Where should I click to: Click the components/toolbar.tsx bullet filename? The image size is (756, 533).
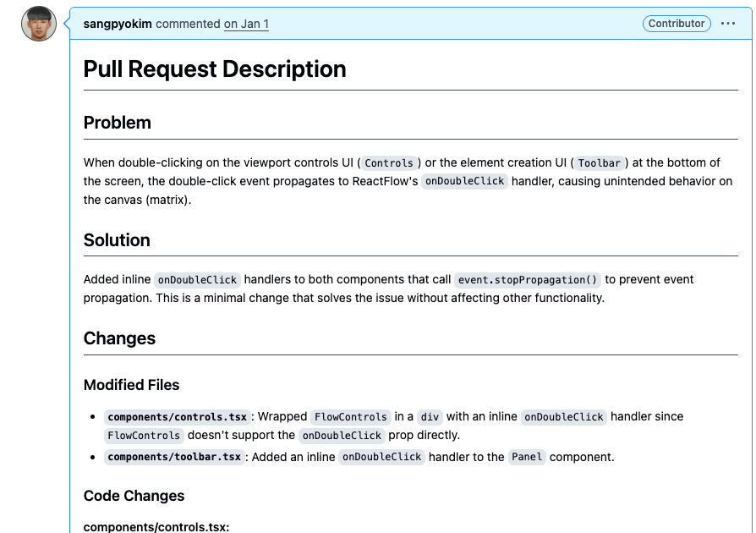(x=176, y=458)
